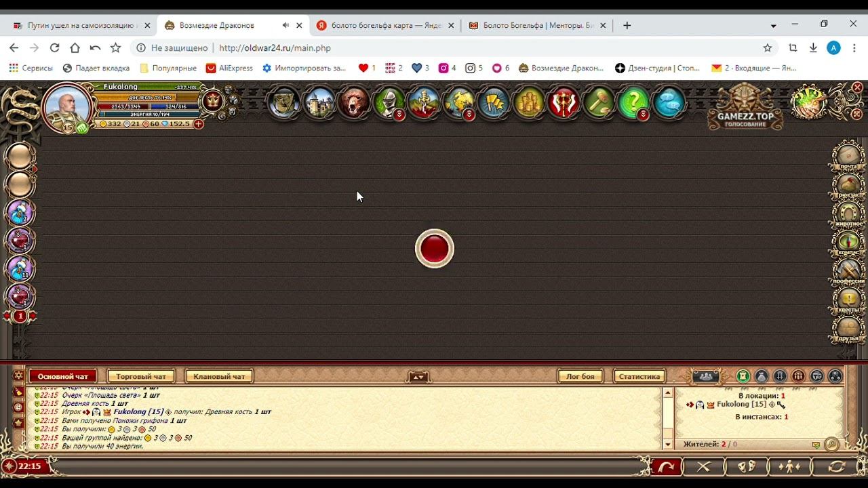Open the red banner with axes icon
868x488 pixels.
click(x=564, y=103)
